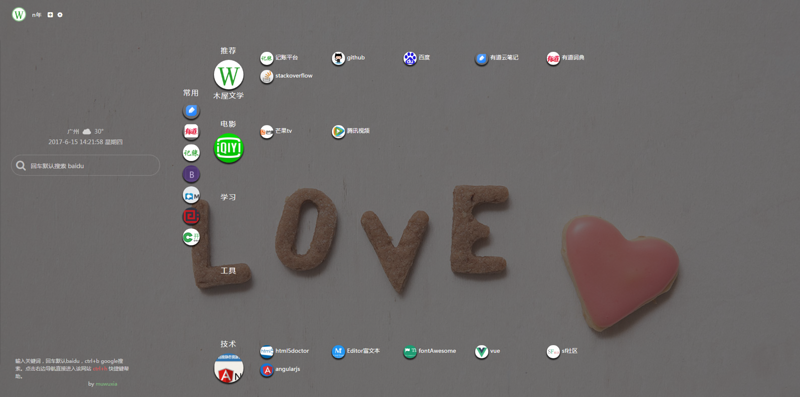Click the username text beside avatar
This screenshot has width=800, height=397.
point(37,15)
